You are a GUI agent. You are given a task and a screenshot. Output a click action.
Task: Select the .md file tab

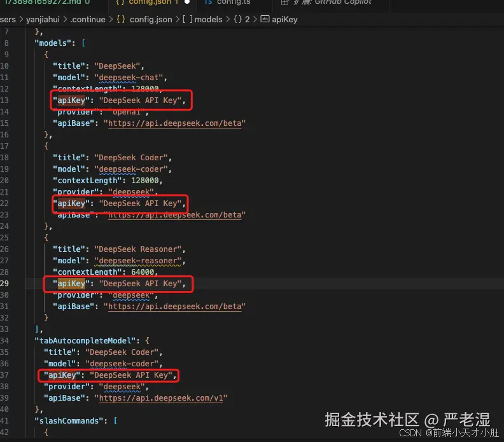pyautogui.click(x=47, y=3)
